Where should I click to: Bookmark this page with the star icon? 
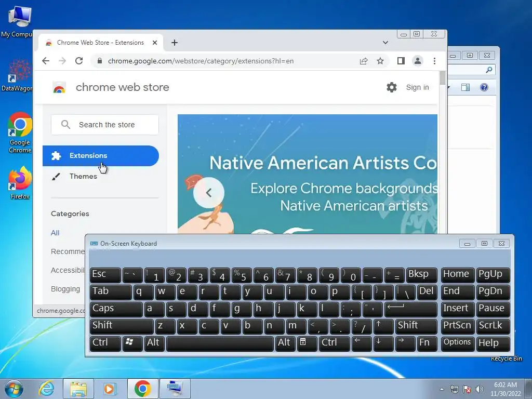[x=380, y=61]
